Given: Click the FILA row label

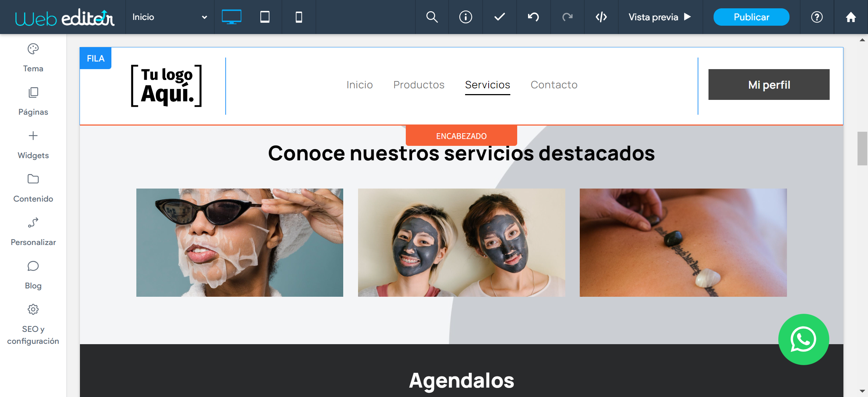Looking at the screenshot, I should (95, 58).
